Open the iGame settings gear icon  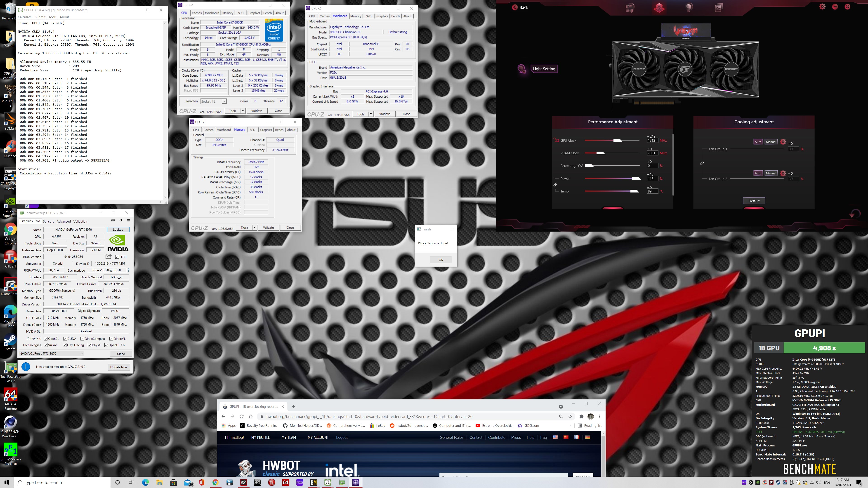(x=822, y=7)
